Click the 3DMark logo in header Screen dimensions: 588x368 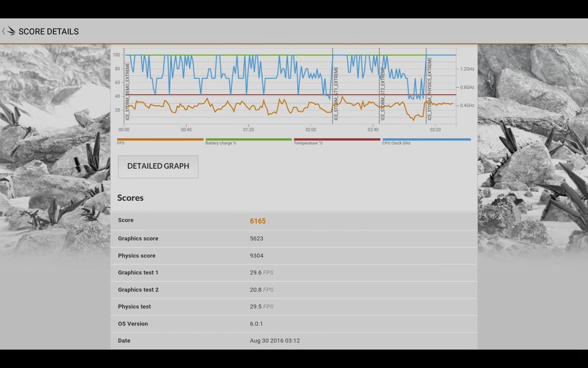(x=11, y=31)
